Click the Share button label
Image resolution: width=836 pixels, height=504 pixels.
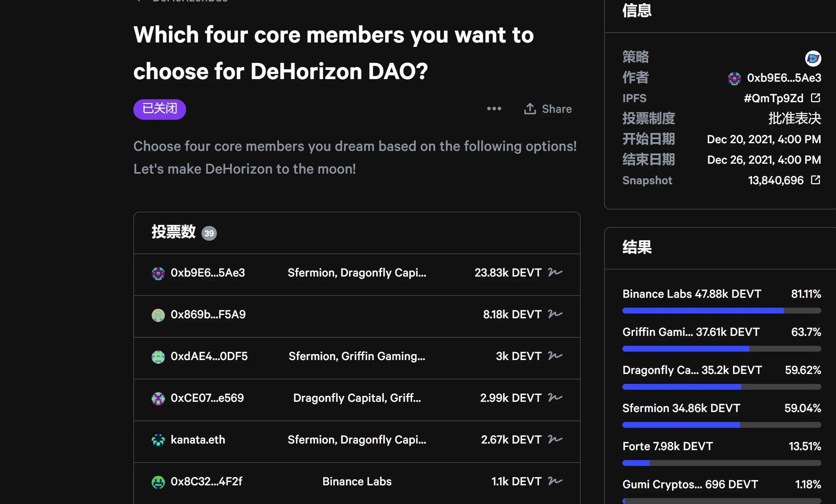coord(556,109)
